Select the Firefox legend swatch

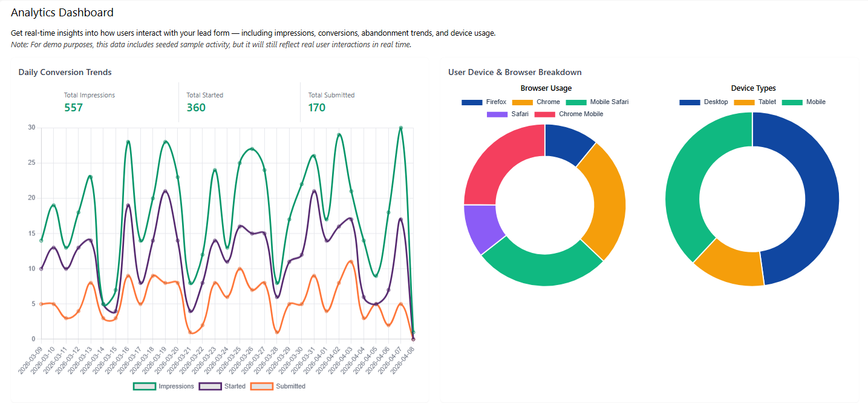(472, 102)
